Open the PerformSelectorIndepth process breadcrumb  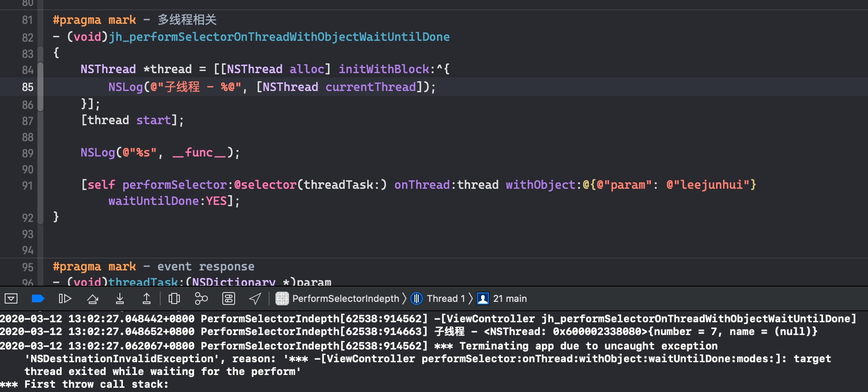coord(346,298)
